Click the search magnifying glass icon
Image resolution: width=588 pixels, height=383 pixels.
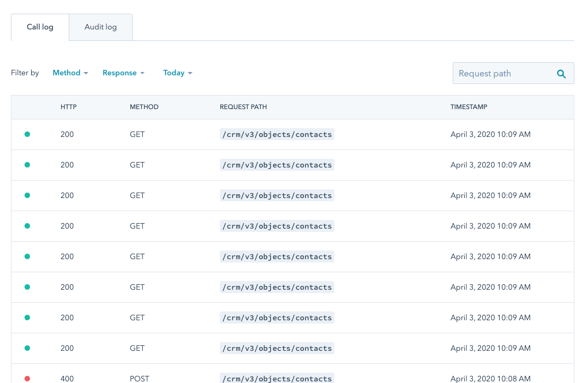[x=561, y=73]
